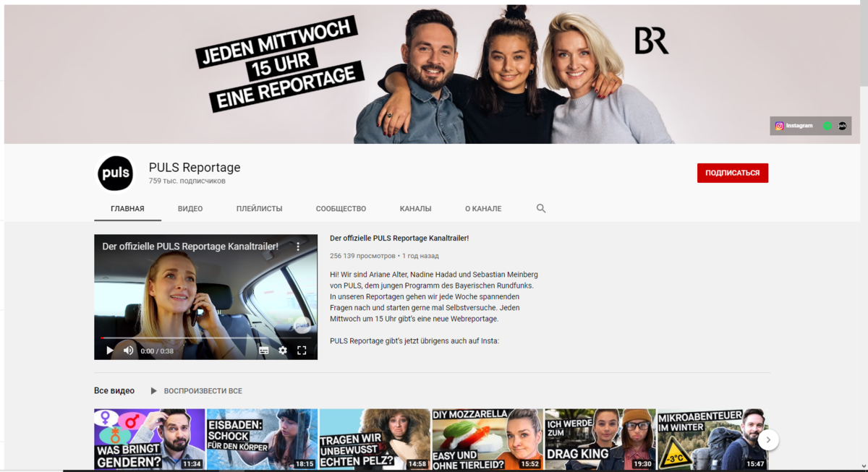
Task: Switch to the Видео tab
Action: pyautogui.click(x=190, y=208)
